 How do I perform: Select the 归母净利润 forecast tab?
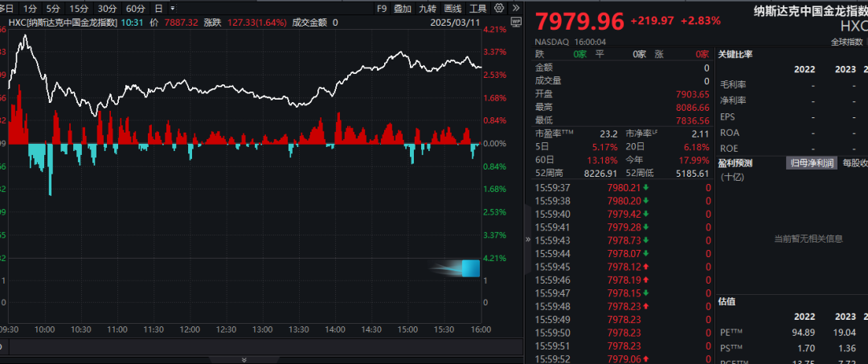(x=812, y=163)
